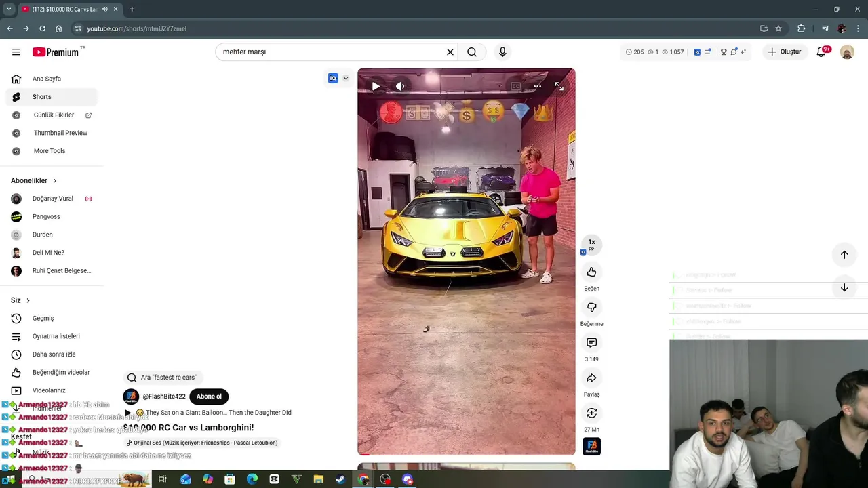The height and width of the screenshot is (488, 868).
Task: Toggle captions CC on the Short
Action: coord(516,86)
